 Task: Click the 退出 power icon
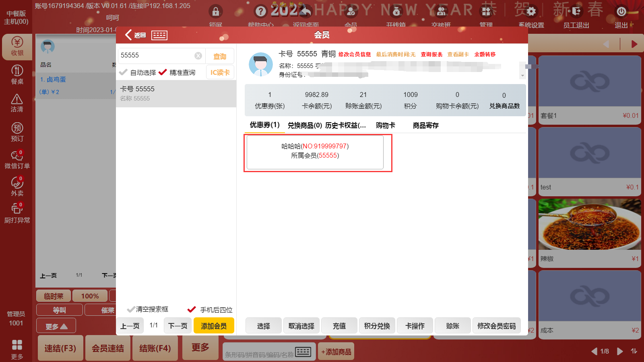coord(621,12)
